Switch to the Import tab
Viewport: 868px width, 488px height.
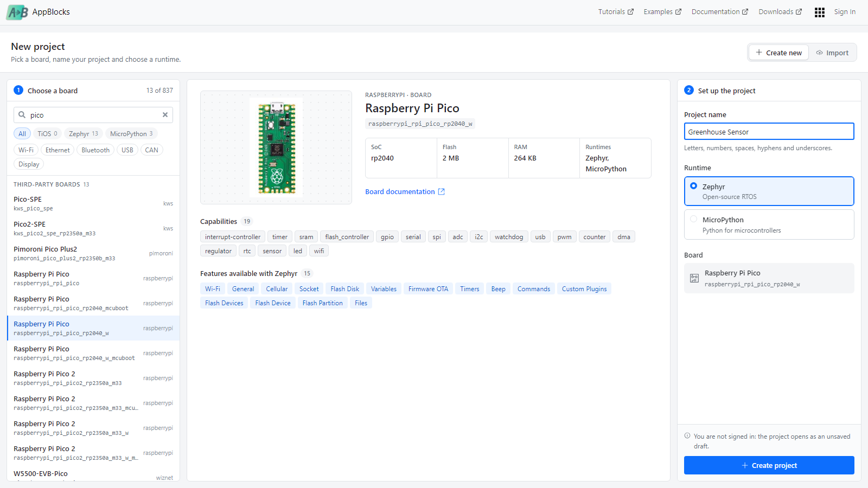[832, 53]
